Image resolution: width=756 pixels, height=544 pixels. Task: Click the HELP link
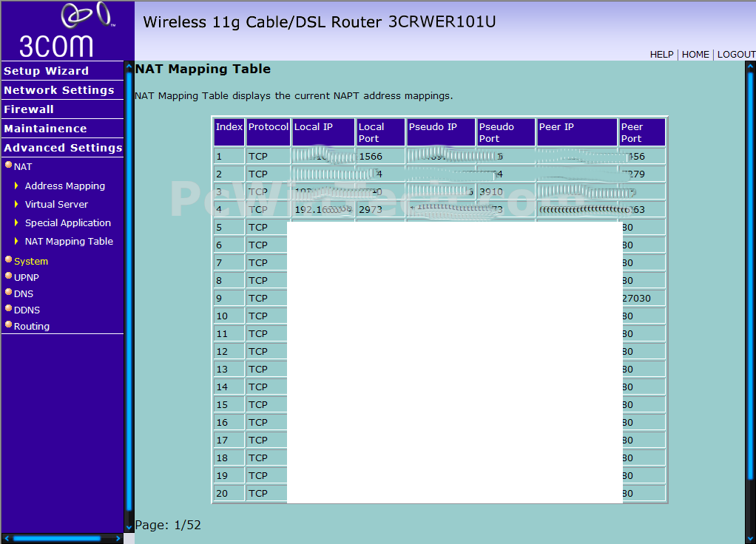point(661,55)
